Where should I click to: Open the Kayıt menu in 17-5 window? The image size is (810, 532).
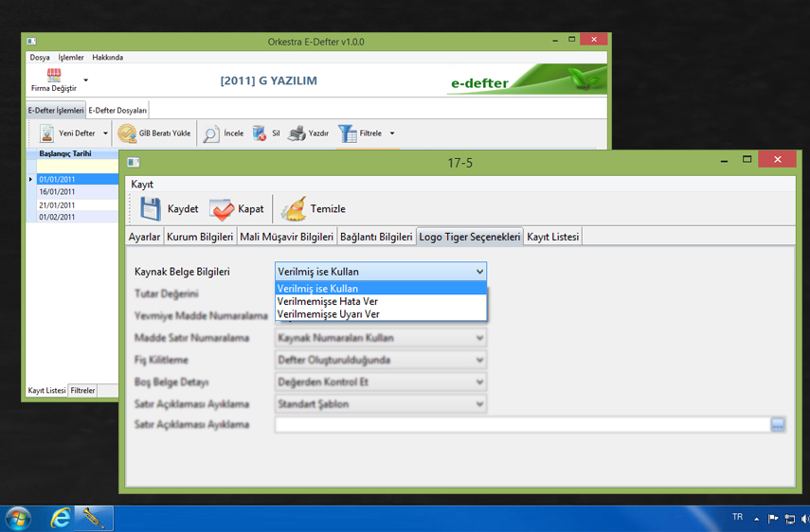click(x=142, y=185)
